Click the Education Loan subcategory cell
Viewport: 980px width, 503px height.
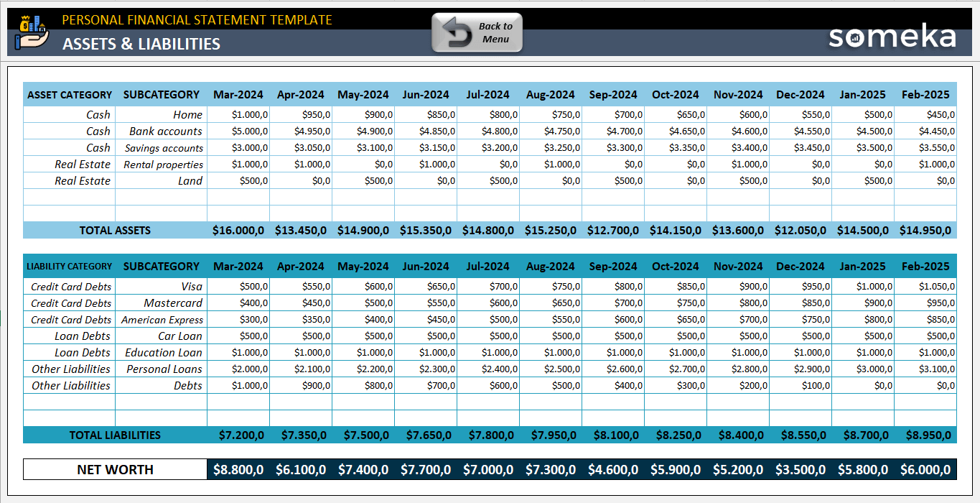(161, 352)
